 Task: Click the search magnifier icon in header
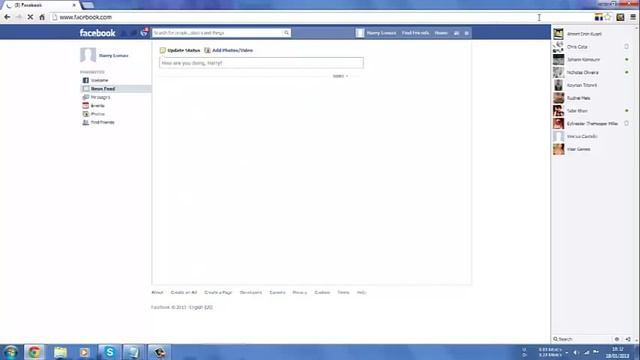(x=287, y=33)
